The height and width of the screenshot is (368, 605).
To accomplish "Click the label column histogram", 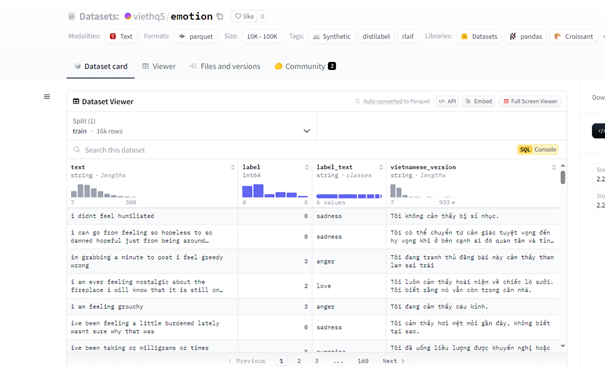I will [x=275, y=191].
